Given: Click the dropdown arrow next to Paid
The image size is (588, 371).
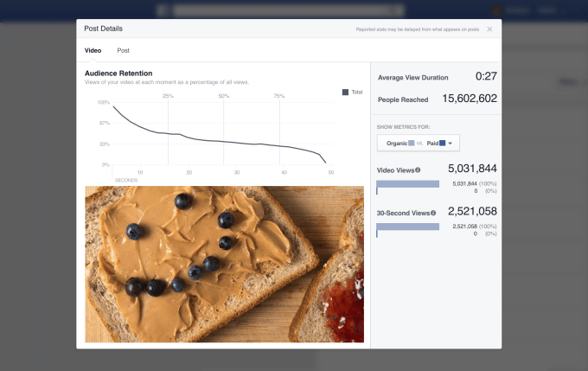Looking at the screenshot, I should pos(450,144).
